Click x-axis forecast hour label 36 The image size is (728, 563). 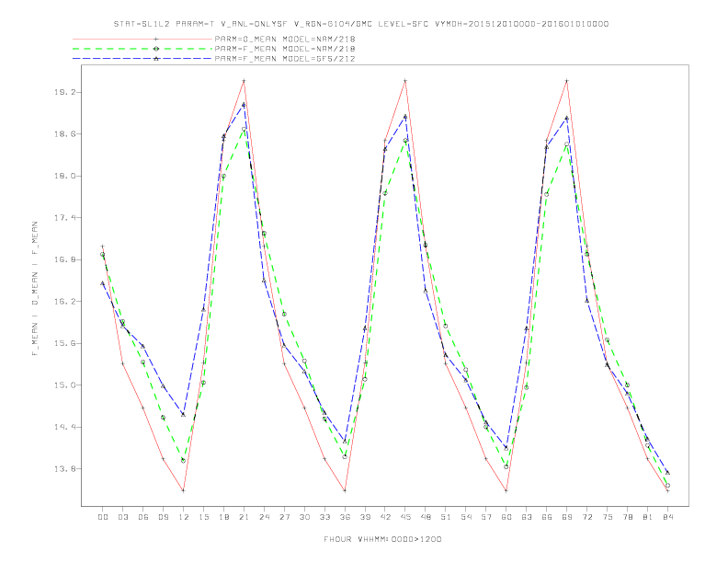(345, 517)
